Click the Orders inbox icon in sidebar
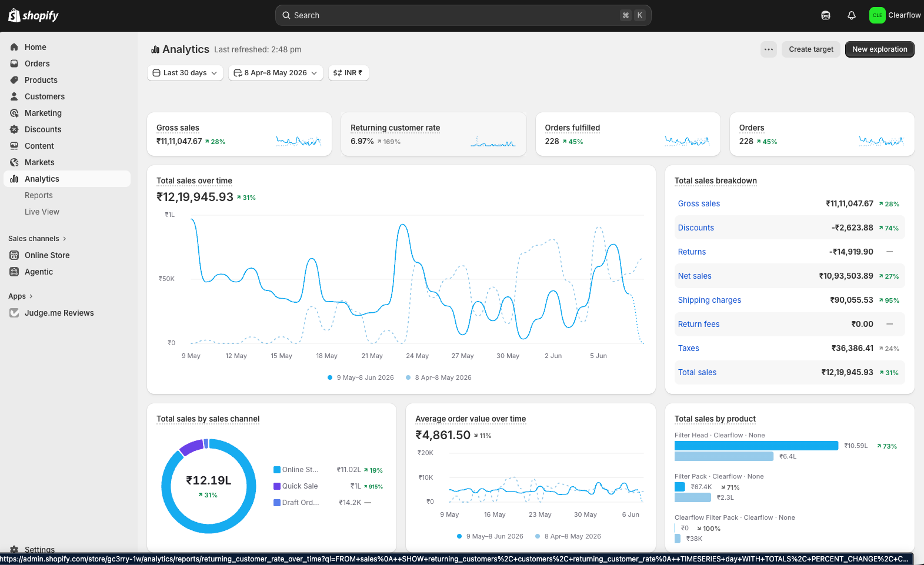 coord(14,63)
